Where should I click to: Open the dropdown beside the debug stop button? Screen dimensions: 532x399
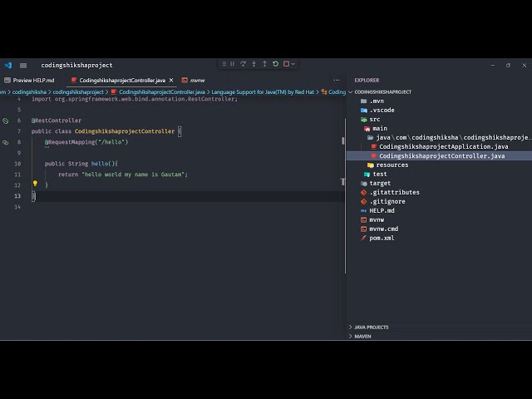294,64
